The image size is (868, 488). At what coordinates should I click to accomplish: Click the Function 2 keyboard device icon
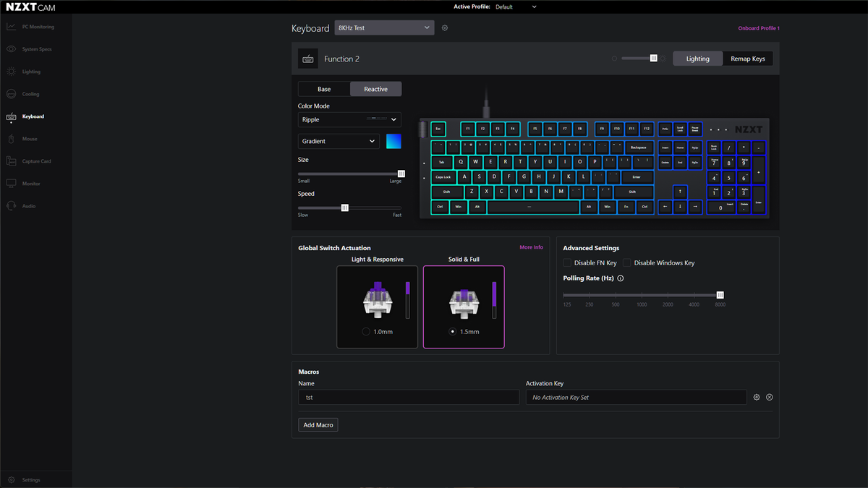pos(308,59)
